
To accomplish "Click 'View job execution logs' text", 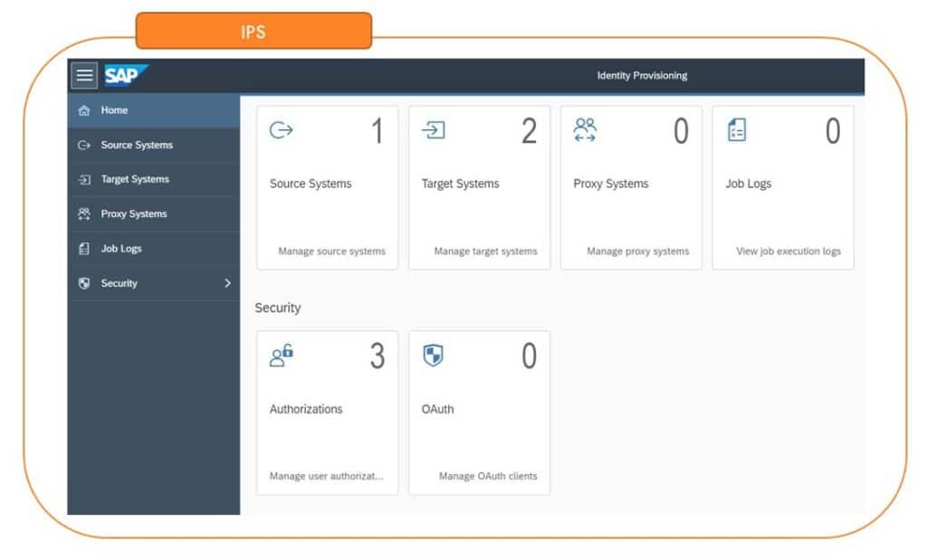I will point(788,252).
